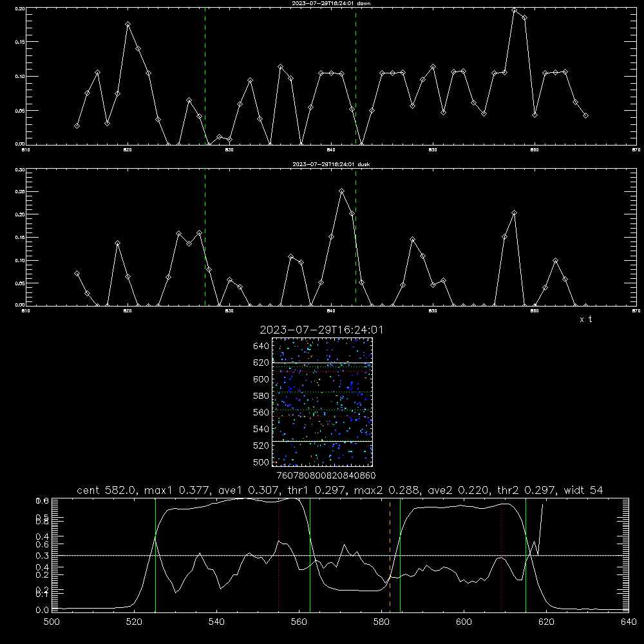
Task: Click the leftmost green vertical line in bottom plot
Action: [x=155, y=555]
